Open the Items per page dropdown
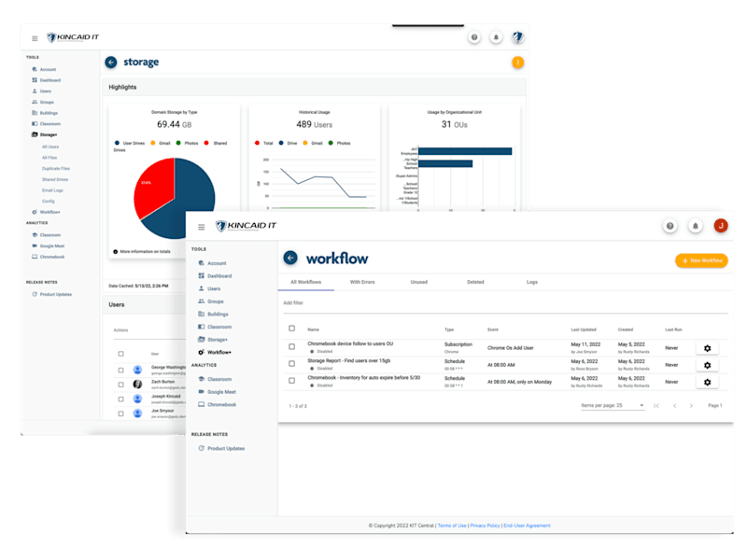Viewport: 747px width, 560px height. (613, 406)
